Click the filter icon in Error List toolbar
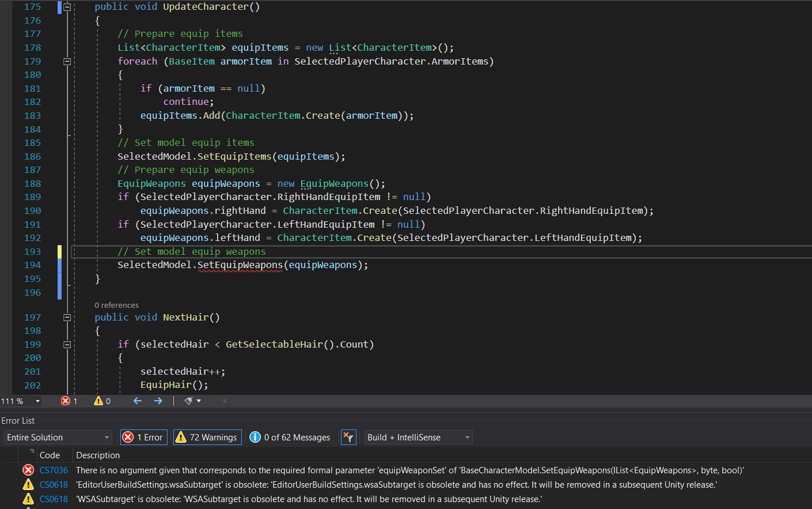 click(348, 437)
